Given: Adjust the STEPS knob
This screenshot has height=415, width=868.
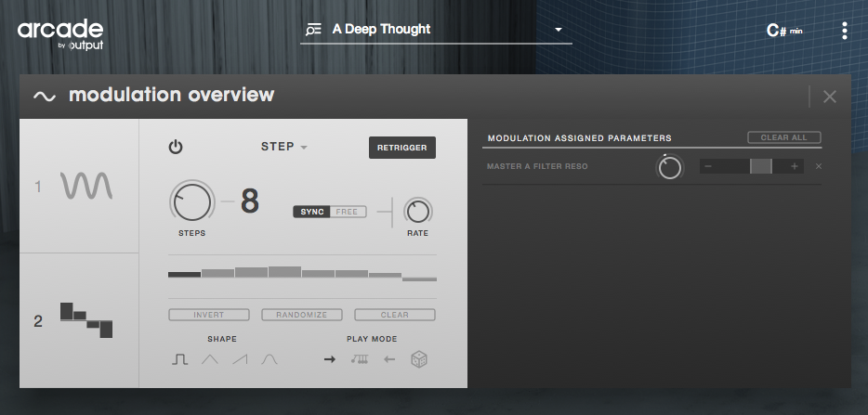Looking at the screenshot, I should [x=192, y=202].
